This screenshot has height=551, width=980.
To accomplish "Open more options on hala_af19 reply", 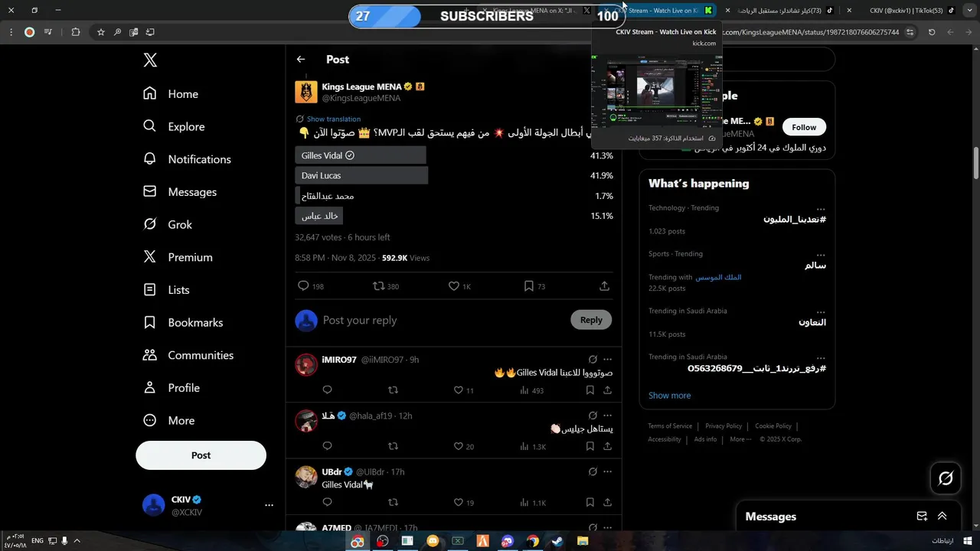I will (607, 416).
